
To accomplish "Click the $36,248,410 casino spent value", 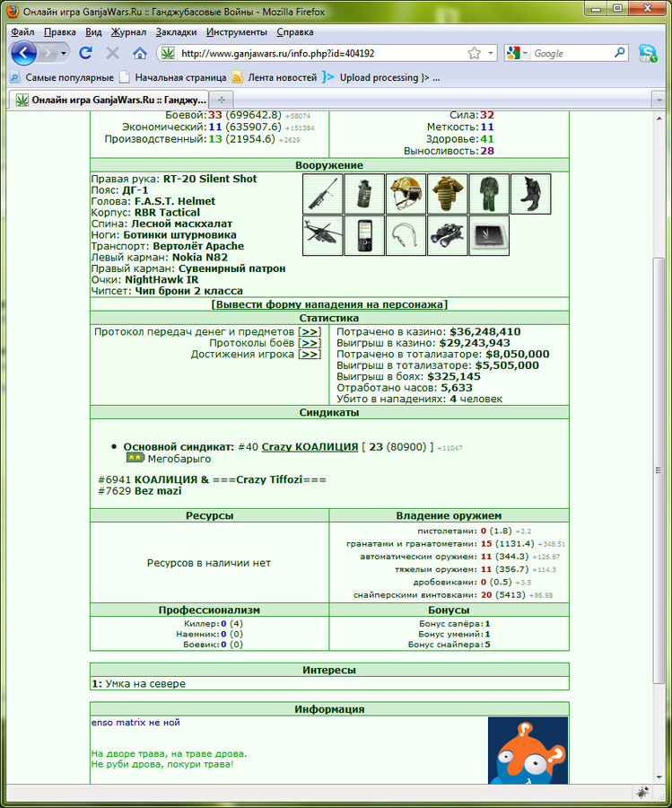I will 484,332.
